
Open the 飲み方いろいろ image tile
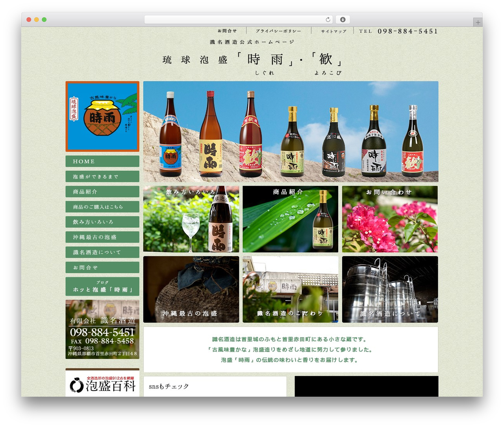(x=191, y=219)
